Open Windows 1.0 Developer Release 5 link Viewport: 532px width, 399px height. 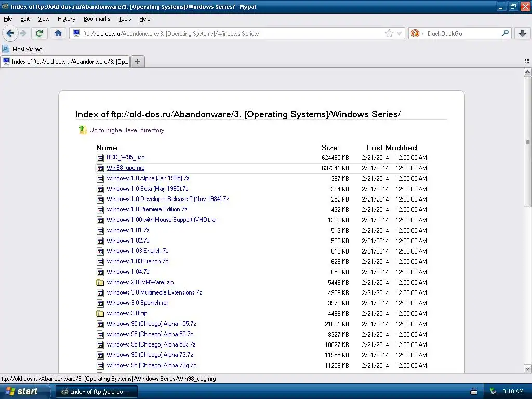click(x=167, y=199)
